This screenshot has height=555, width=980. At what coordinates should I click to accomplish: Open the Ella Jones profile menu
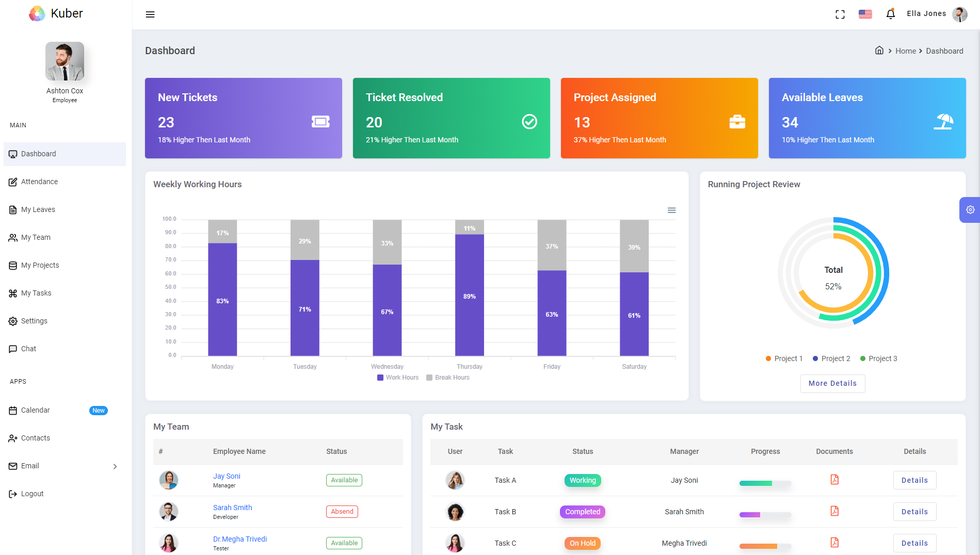pos(926,13)
